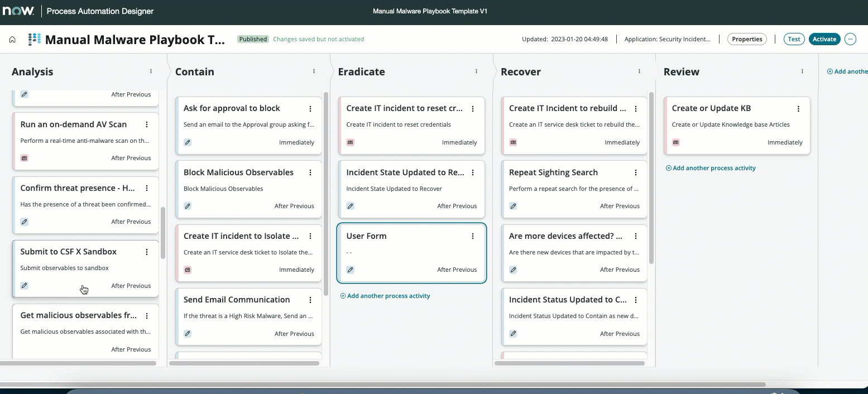The height and width of the screenshot is (394, 868).
Task: Activate the playbook with Activate button
Action: pos(824,39)
